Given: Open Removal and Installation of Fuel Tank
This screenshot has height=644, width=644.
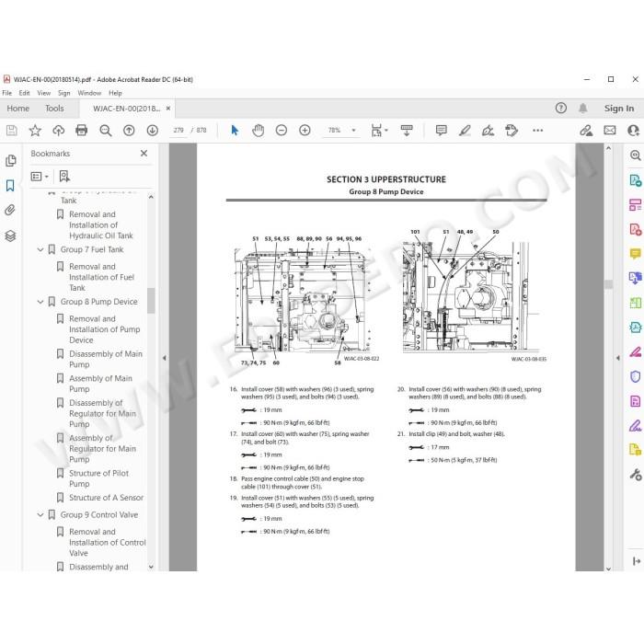Looking at the screenshot, I should 101,277.
